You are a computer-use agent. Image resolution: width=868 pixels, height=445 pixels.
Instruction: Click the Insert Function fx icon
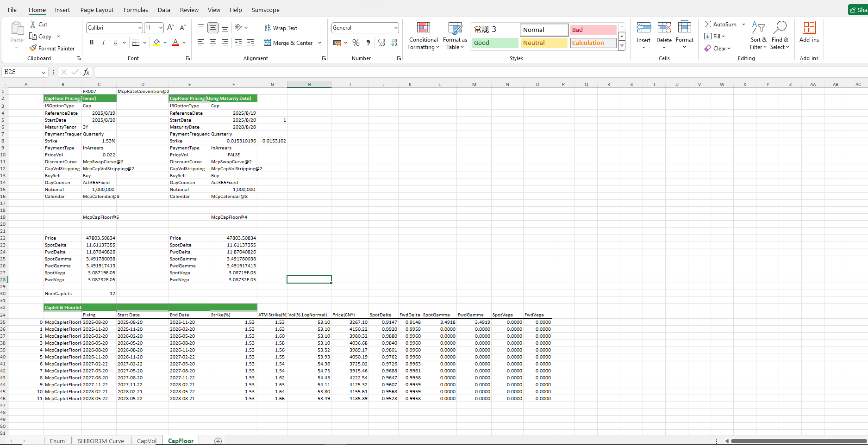coord(86,72)
